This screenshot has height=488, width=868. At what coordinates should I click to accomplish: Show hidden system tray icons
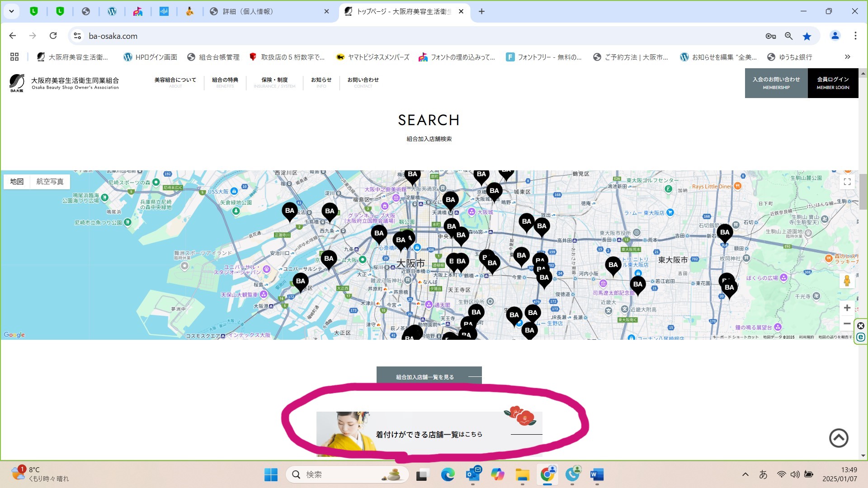(x=745, y=474)
